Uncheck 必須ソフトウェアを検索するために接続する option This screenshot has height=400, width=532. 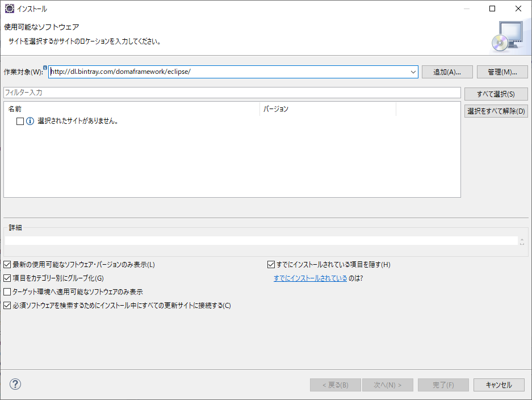pyautogui.click(x=6, y=305)
